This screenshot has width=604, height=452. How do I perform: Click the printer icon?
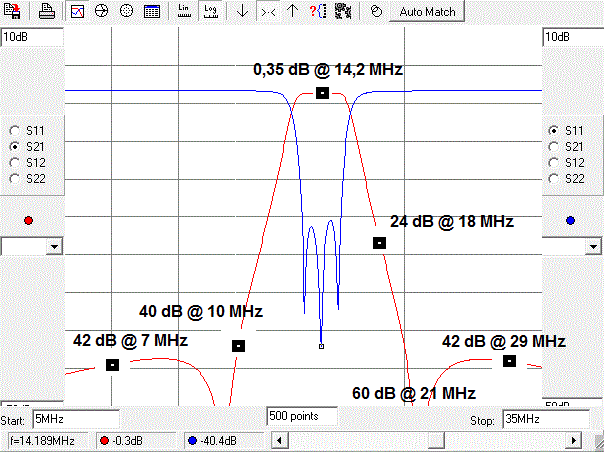tap(47, 12)
